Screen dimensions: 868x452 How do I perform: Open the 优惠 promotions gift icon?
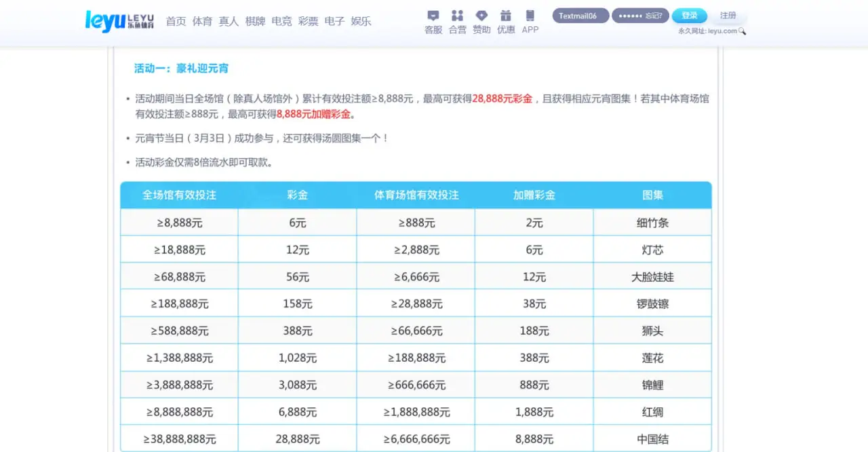505,15
